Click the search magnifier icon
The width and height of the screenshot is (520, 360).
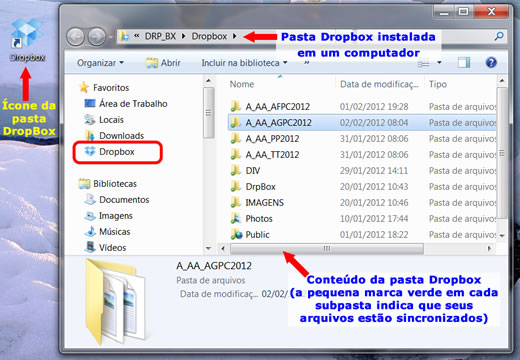click(499, 36)
